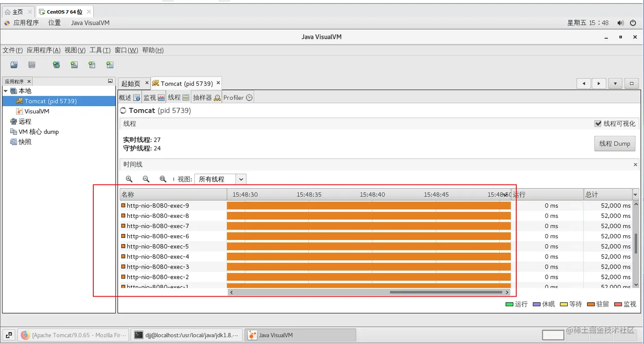The height and width of the screenshot is (344, 644).
Task: Open the 窗口 menu
Action: tap(126, 50)
